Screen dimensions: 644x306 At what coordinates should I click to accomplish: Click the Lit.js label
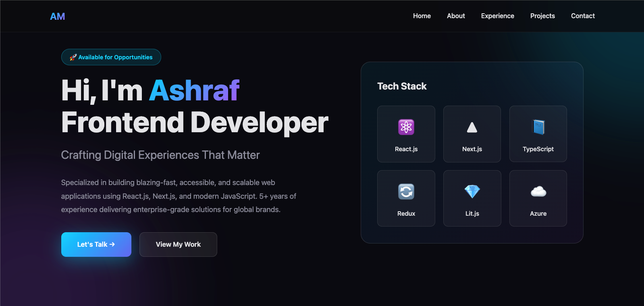coord(472,214)
